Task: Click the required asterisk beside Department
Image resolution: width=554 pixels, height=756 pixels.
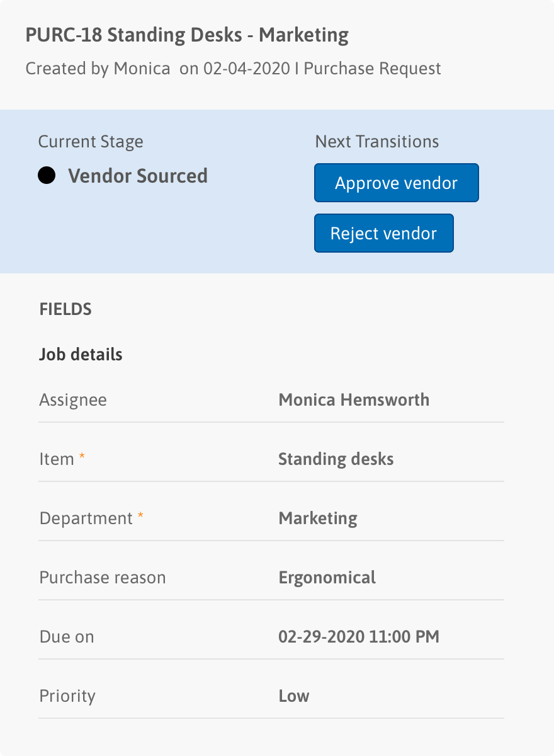Action: coord(140,517)
